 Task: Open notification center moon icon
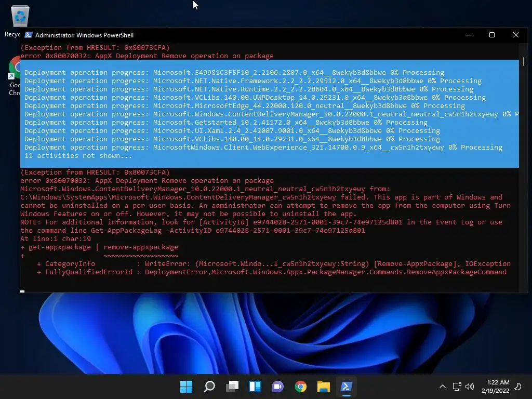click(518, 387)
